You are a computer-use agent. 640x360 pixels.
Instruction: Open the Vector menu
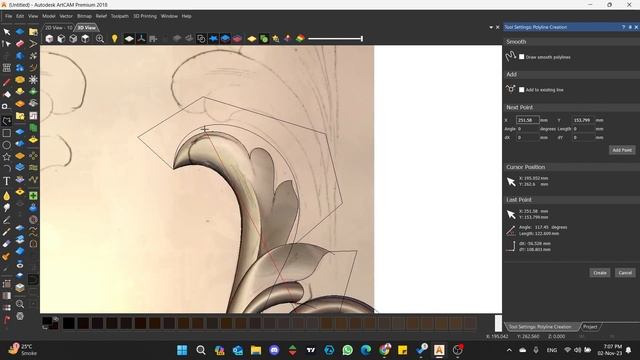(66, 16)
